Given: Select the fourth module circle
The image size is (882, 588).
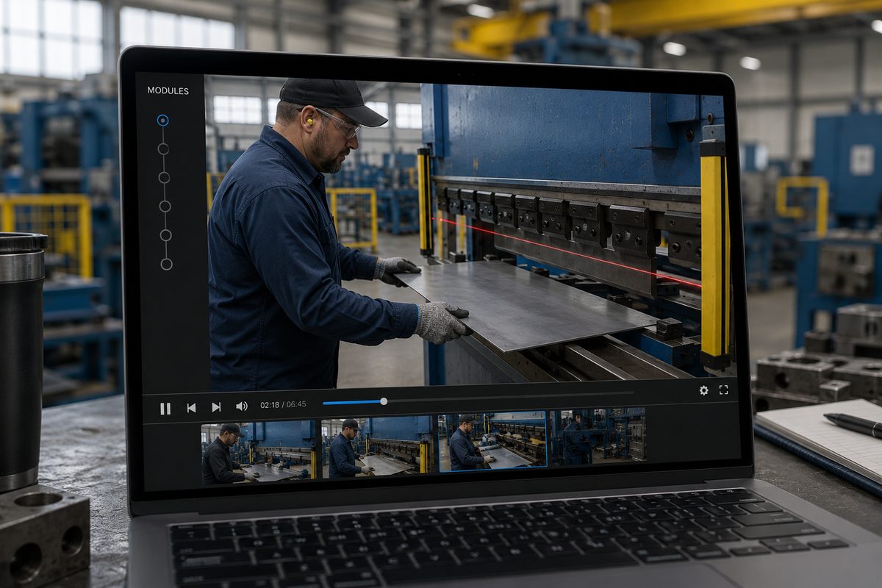Looking at the screenshot, I should click(x=165, y=206).
